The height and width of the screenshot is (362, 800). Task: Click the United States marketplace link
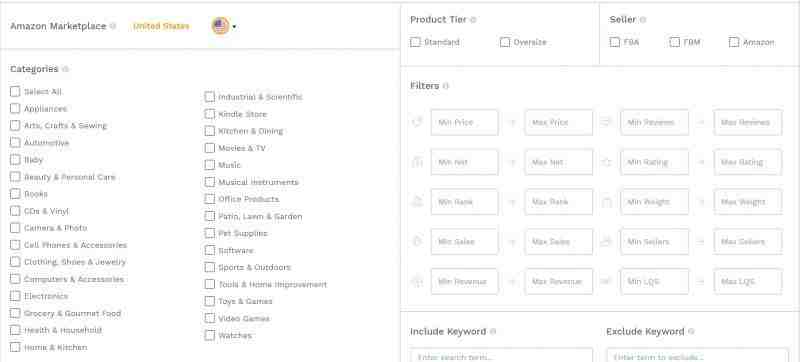(161, 26)
